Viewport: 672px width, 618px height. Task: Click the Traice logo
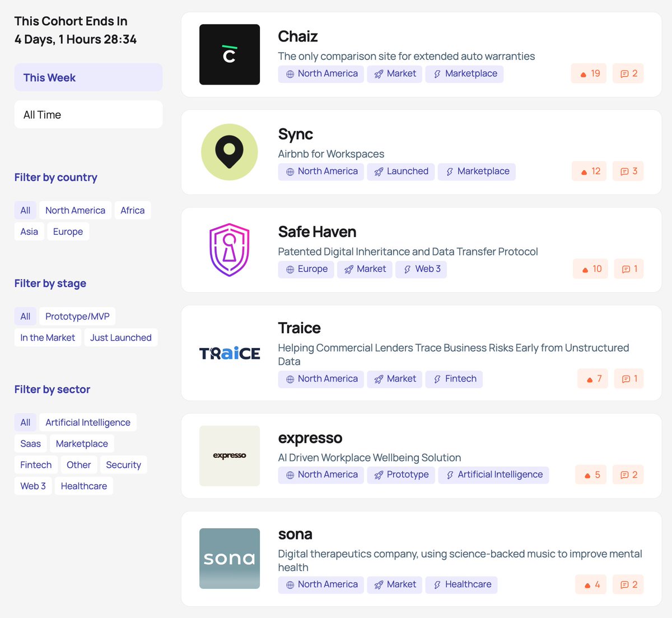point(230,353)
